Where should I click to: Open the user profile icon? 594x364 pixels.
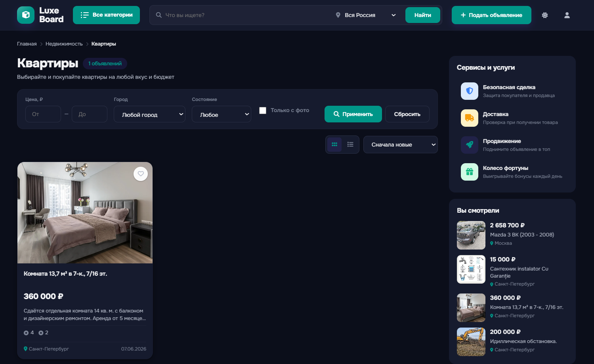567,15
